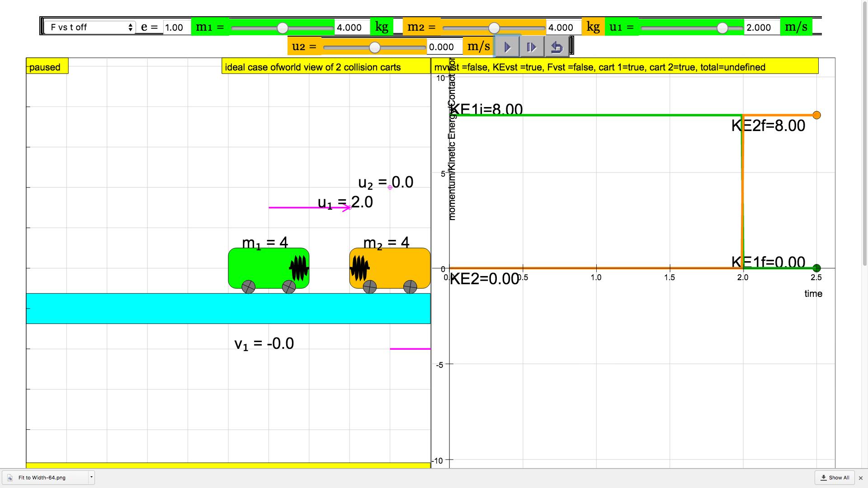Screen dimensions: 868x488
Task: Click the orange m2 label in toolbar
Action: click(421, 27)
